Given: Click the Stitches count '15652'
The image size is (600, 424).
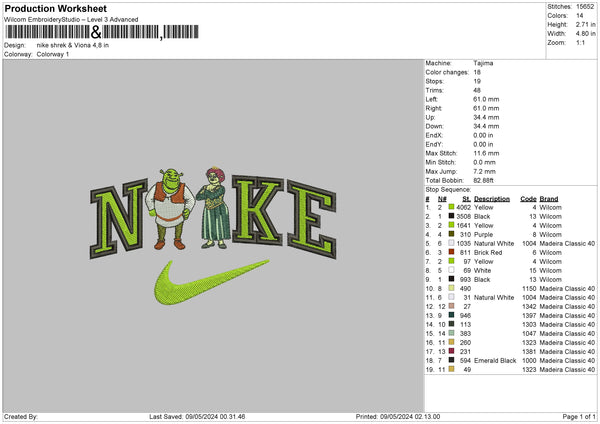Looking at the screenshot, I should (585, 7).
